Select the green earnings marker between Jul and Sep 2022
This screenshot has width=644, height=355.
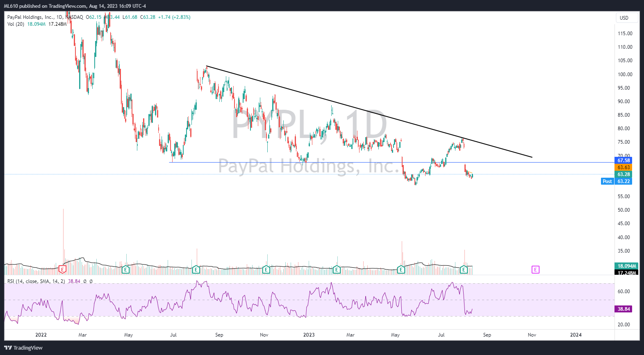196,269
